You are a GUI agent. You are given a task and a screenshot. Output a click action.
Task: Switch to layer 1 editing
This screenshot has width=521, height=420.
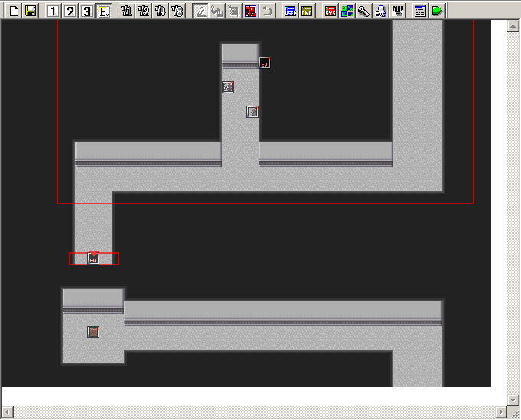pyautogui.click(x=54, y=11)
